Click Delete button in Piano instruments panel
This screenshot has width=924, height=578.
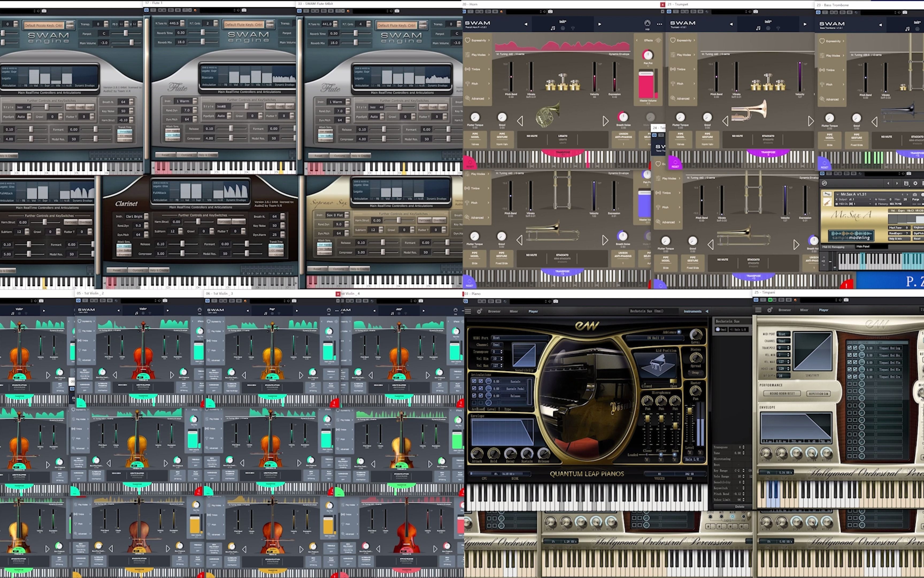tap(740, 507)
